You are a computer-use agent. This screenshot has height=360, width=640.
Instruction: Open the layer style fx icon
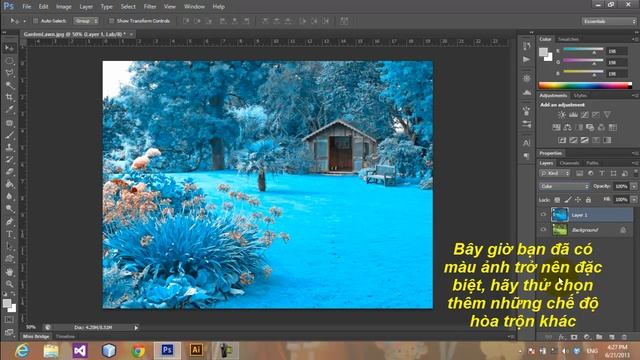tap(562, 337)
